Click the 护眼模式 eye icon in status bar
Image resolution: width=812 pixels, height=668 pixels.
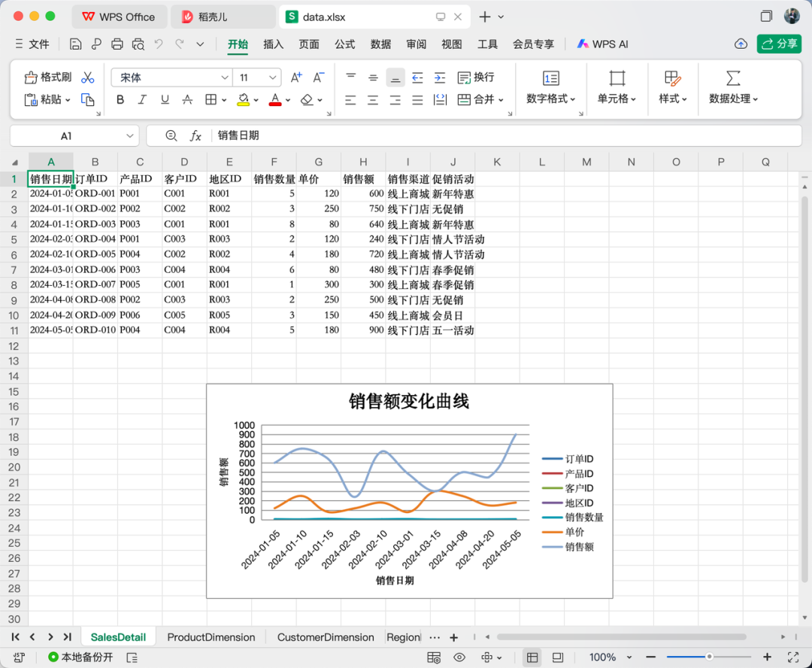(459, 656)
